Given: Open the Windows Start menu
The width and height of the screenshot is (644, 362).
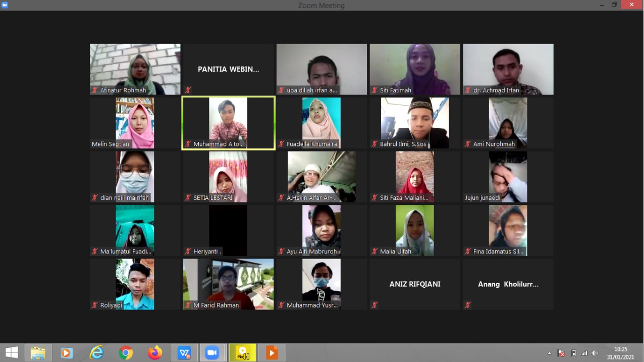Looking at the screenshot, I should (12, 353).
